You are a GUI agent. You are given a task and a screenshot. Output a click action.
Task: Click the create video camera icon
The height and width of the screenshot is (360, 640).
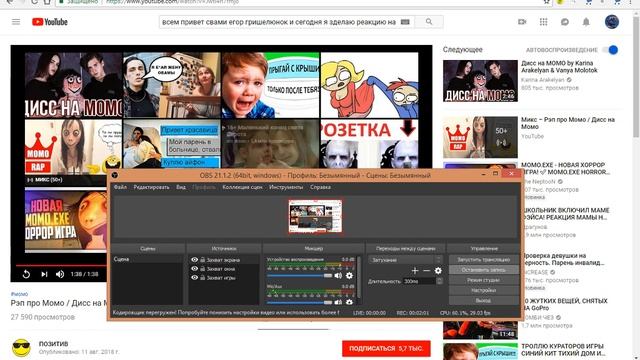522,22
